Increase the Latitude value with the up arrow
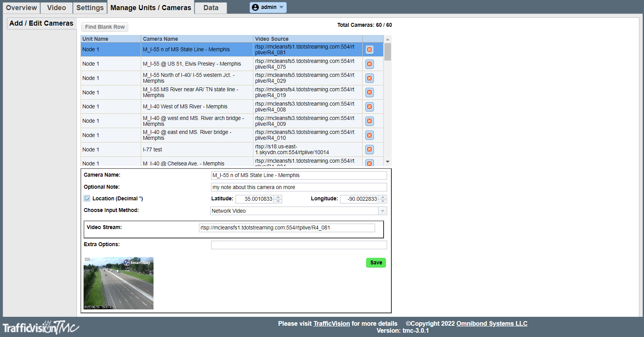 coord(278,197)
